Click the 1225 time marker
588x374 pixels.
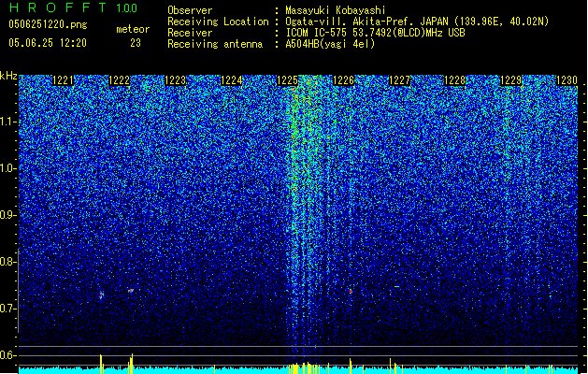(x=287, y=80)
